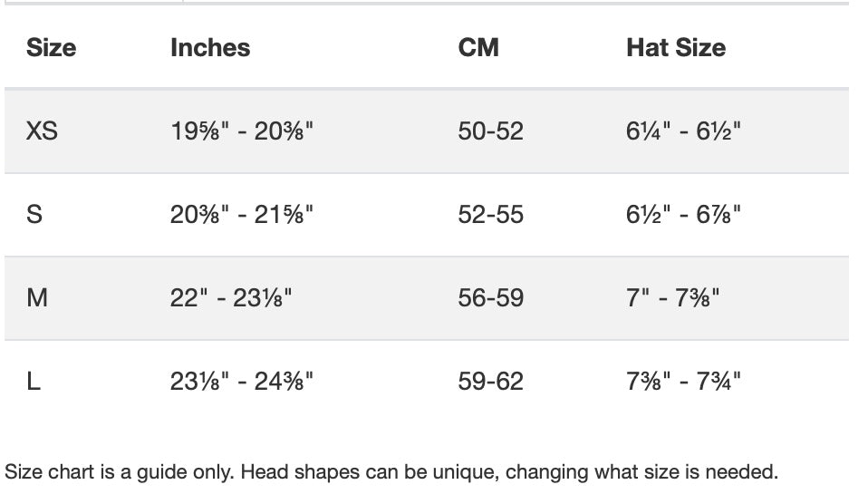
Task: Click the Hat Size column header
Action: [x=676, y=48]
